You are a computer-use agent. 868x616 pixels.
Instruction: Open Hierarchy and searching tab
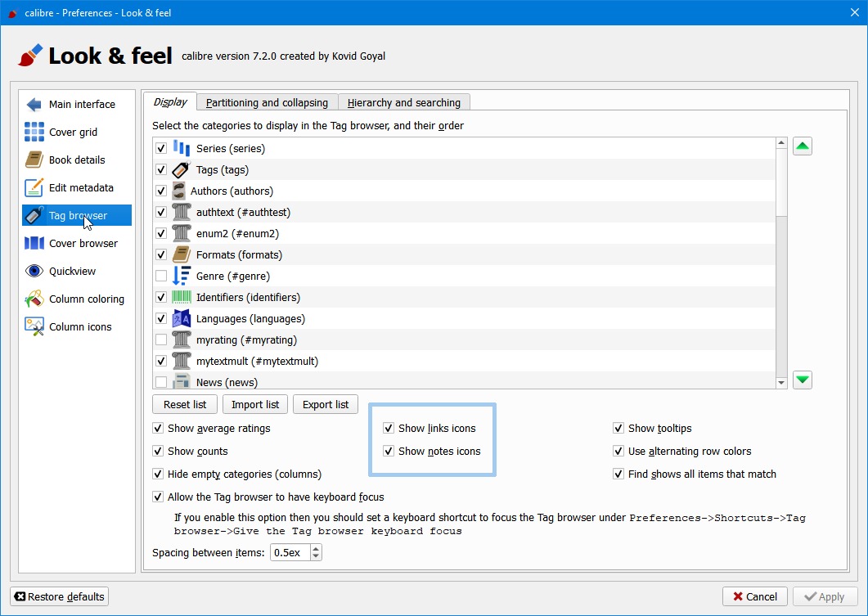pos(404,102)
